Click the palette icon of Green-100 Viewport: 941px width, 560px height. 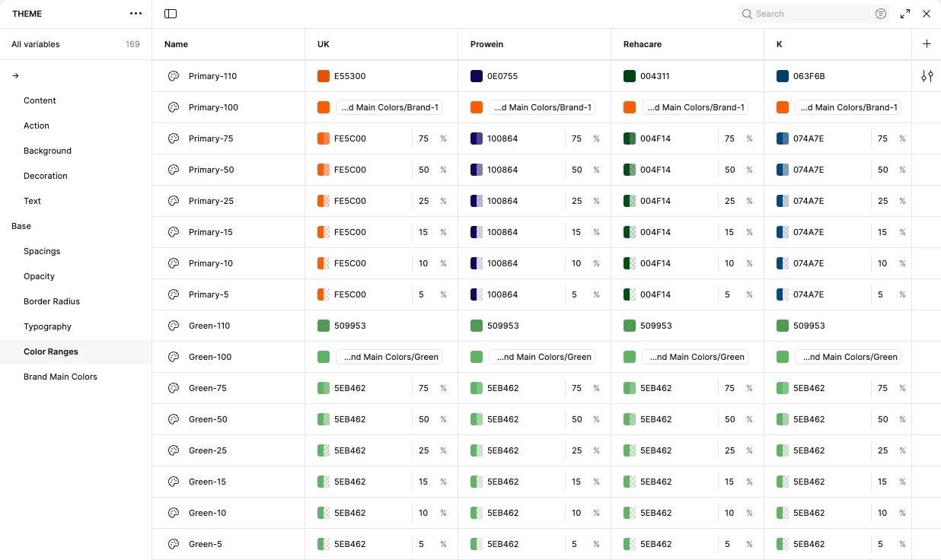coord(174,357)
